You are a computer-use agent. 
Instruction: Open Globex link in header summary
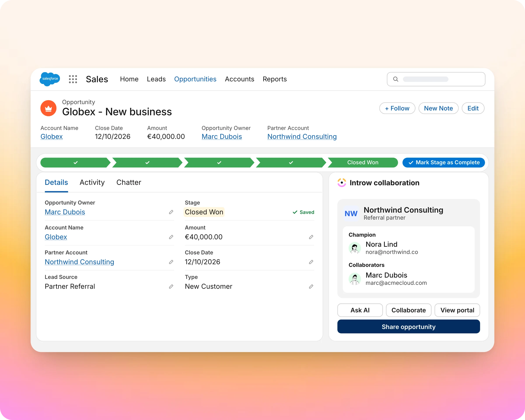click(52, 136)
